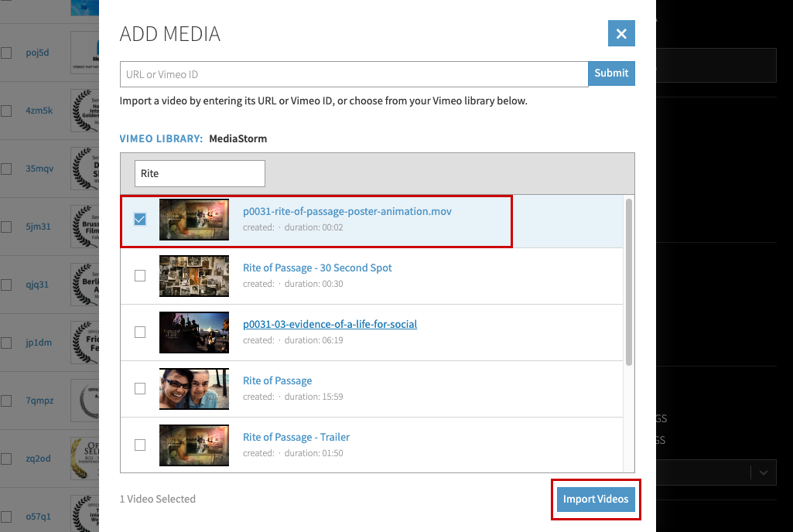Click the two smiling people thumbnail
793x532 pixels.
[x=194, y=389]
